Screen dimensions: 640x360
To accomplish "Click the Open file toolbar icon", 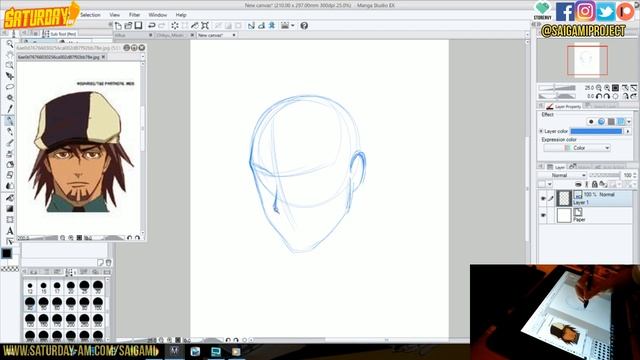I will click(128, 26).
